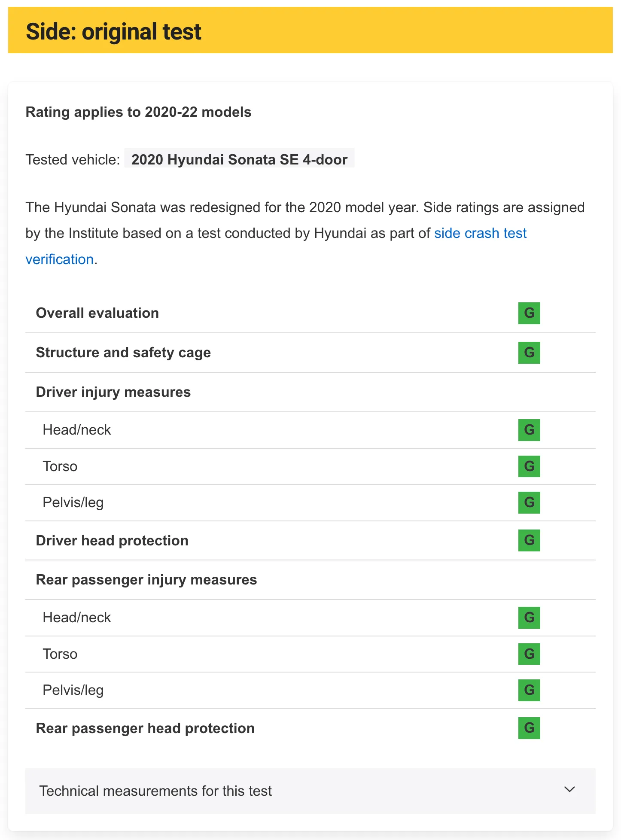Click rear passenger Torso G badge

point(529,654)
